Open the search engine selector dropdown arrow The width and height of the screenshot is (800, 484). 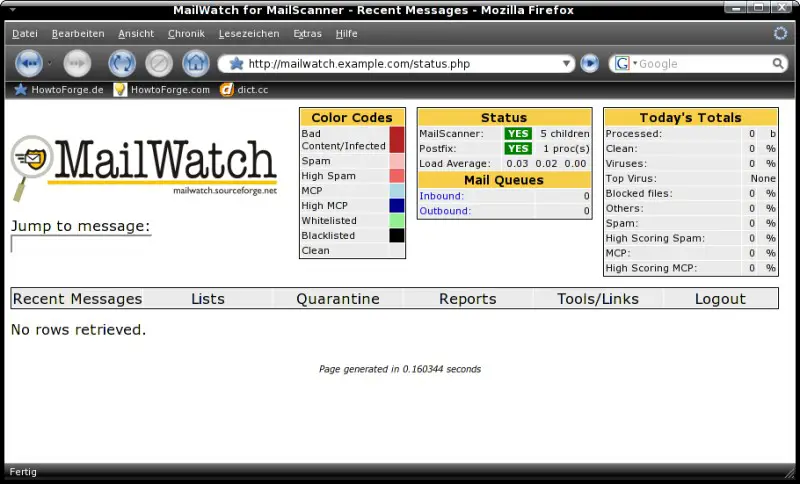pyautogui.click(x=635, y=64)
